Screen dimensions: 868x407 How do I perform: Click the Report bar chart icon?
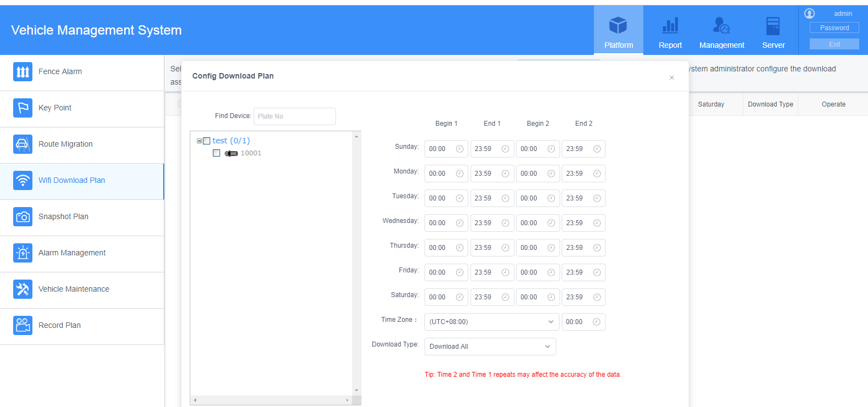(x=670, y=25)
